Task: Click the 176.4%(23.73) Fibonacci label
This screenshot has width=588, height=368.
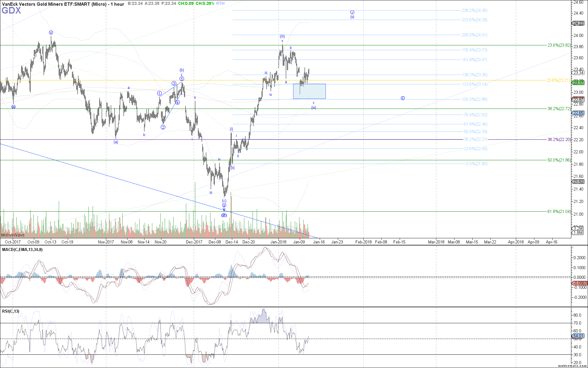Action: coord(474,50)
